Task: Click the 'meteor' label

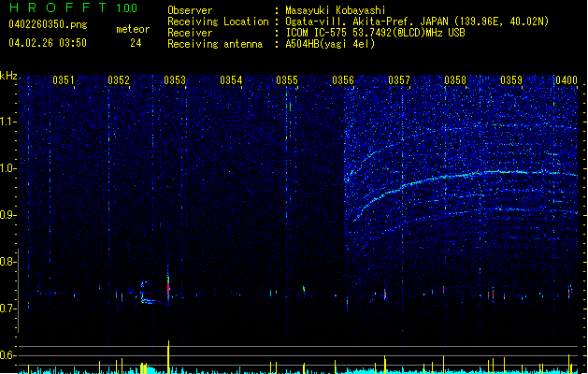Action: click(133, 29)
